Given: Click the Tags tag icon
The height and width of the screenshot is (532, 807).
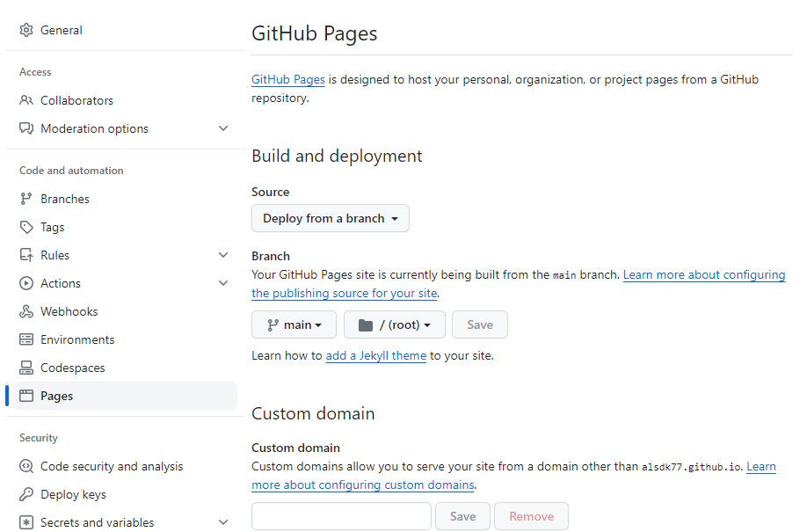Looking at the screenshot, I should (26, 227).
